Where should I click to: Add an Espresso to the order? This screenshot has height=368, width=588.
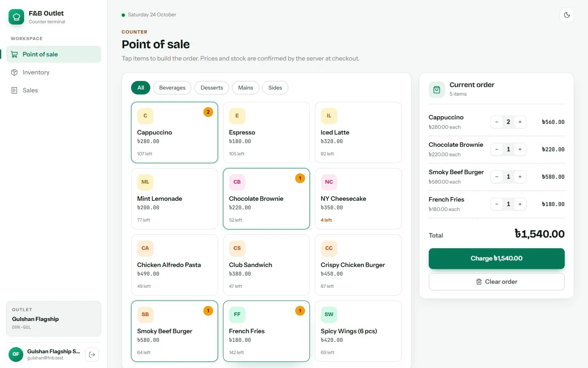click(266, 132)
